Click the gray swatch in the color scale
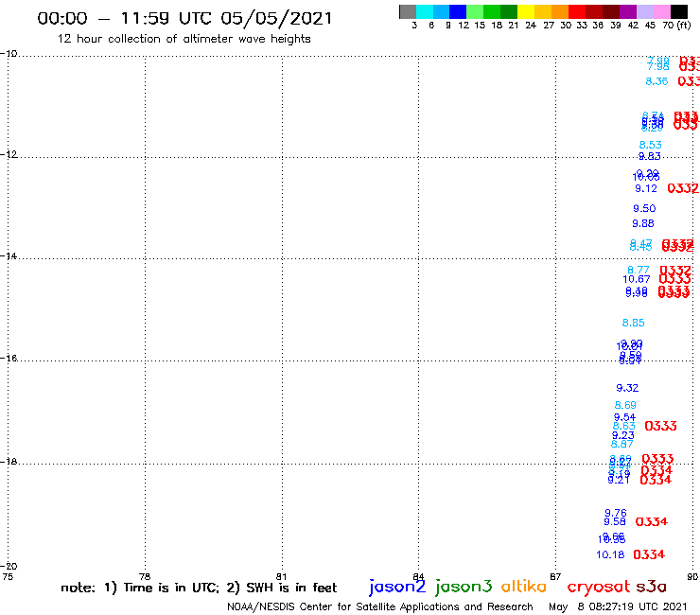The image size is (700, 615). click(408, 11)
